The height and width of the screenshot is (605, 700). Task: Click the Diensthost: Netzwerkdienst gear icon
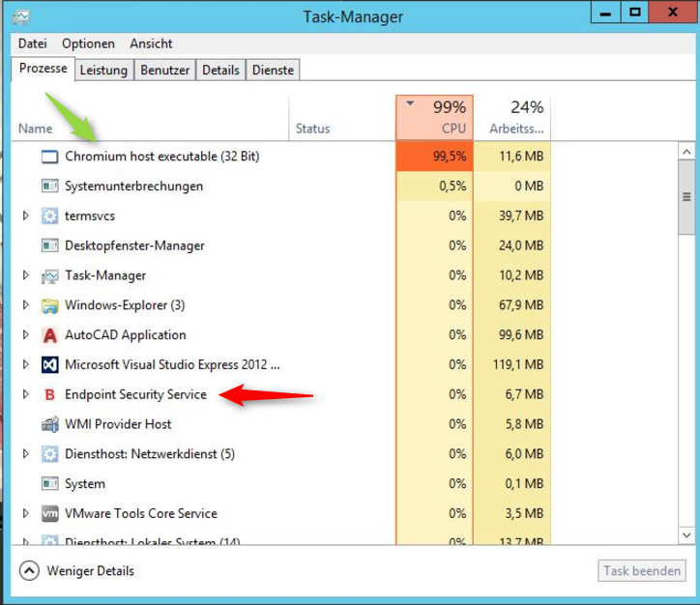(x=49, y=454)
